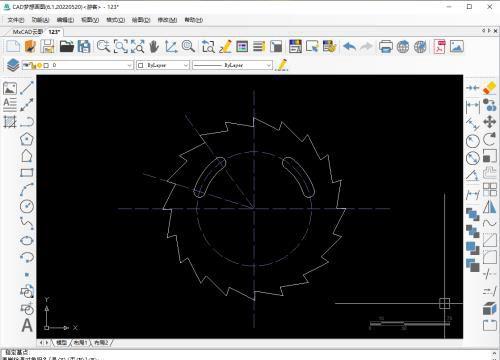Open the first menu in menu bar
The image size is (500, 360).
(16, 20)
